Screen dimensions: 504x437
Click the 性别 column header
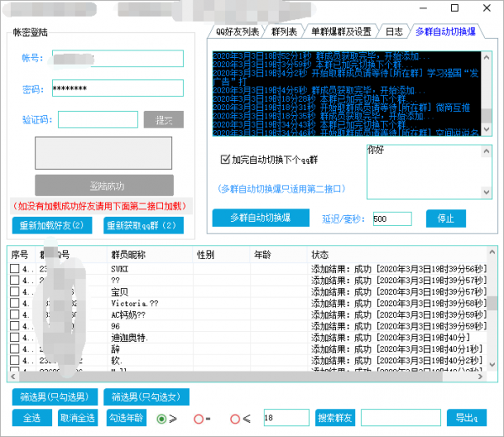coord(222,255)
